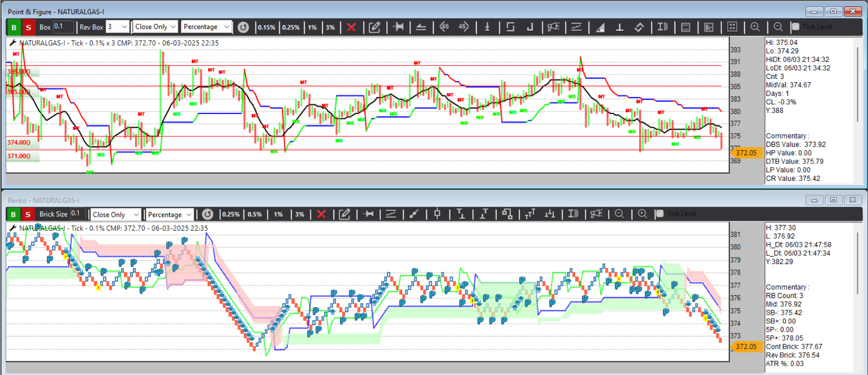The height and width of the screenshot is (375, 868).
Task: Click the red S sell button in Renko toolbar
Action: click(x=28, y=214)
